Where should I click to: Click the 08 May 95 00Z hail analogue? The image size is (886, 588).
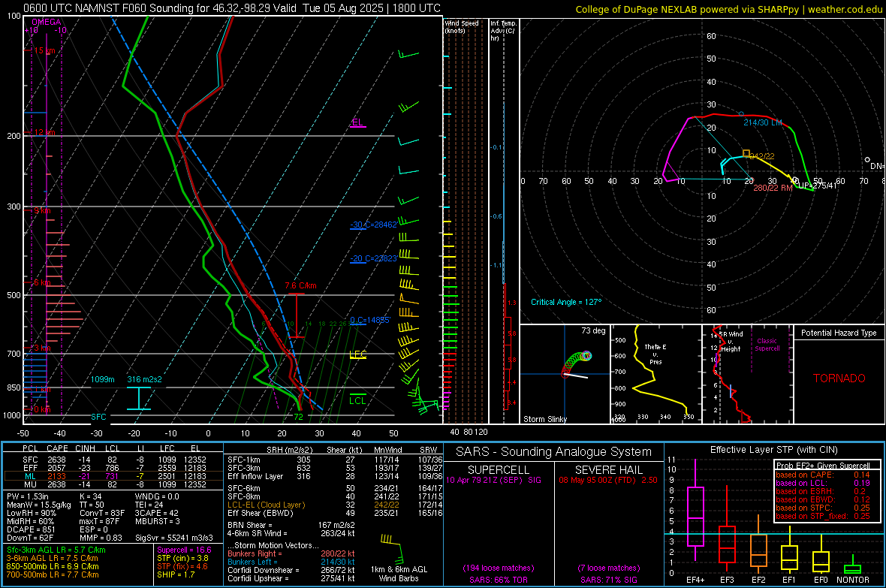[x=608, y=480]
